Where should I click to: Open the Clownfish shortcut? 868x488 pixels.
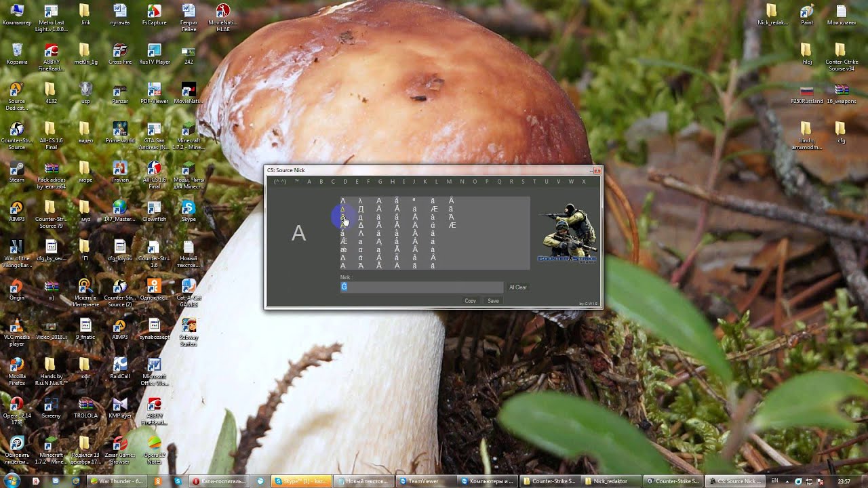(154, 211)
